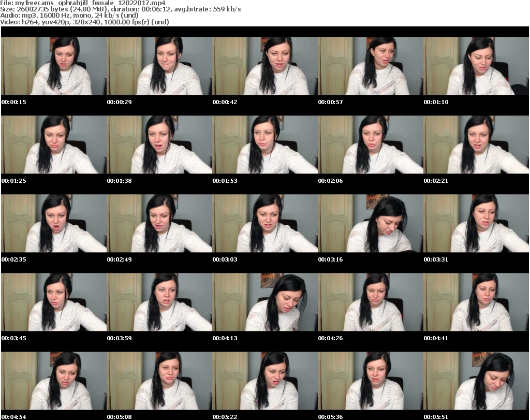Click the timestamp label 00:05:08

pos(120,417)
